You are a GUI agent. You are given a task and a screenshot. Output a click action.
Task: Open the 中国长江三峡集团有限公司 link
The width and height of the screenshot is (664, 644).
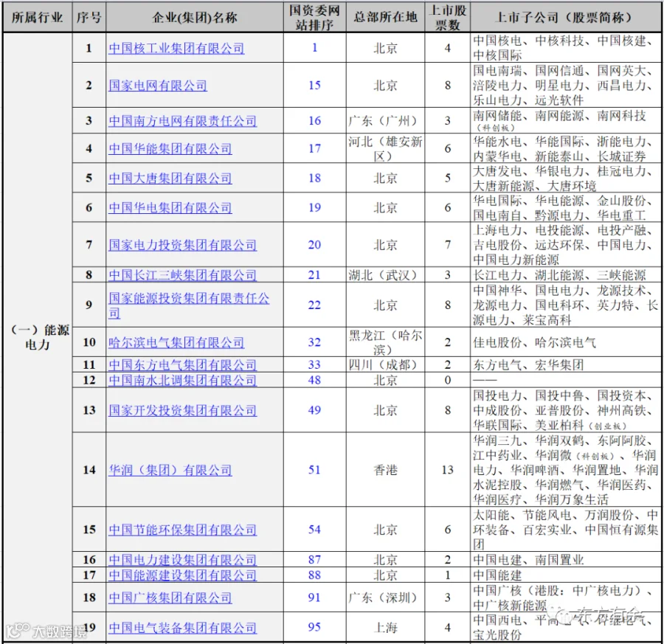(182, 275)
